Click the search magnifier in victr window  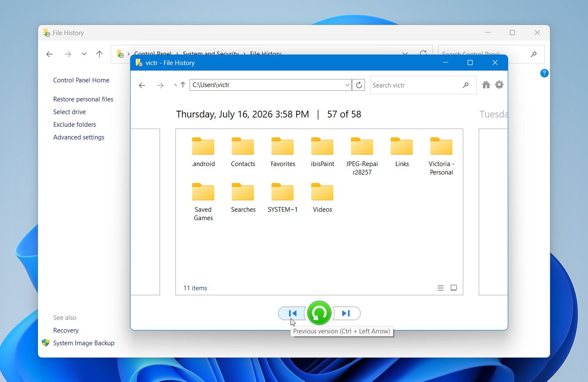coord(465,85)
